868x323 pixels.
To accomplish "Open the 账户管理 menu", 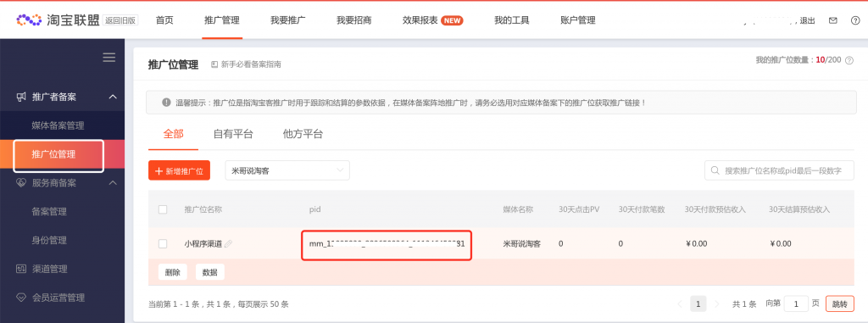I will click(578, 20).
